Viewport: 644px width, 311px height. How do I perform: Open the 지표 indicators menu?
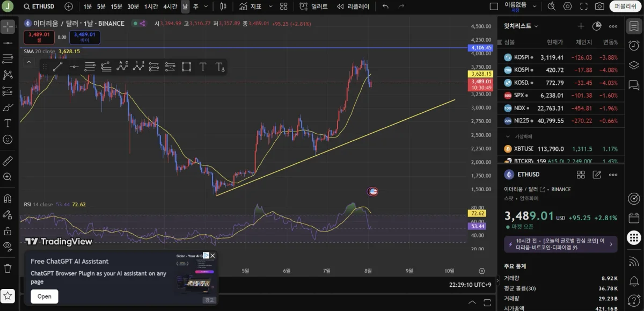pyautogui.click(x=251, y=6)
